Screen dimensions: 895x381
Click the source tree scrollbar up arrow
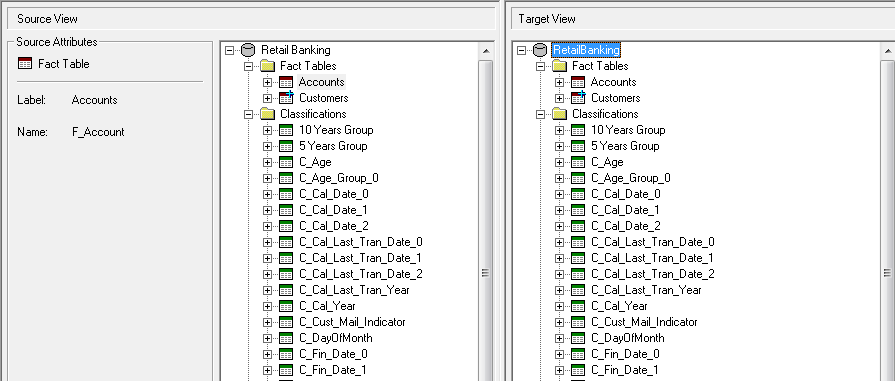(x=486, y=51)
